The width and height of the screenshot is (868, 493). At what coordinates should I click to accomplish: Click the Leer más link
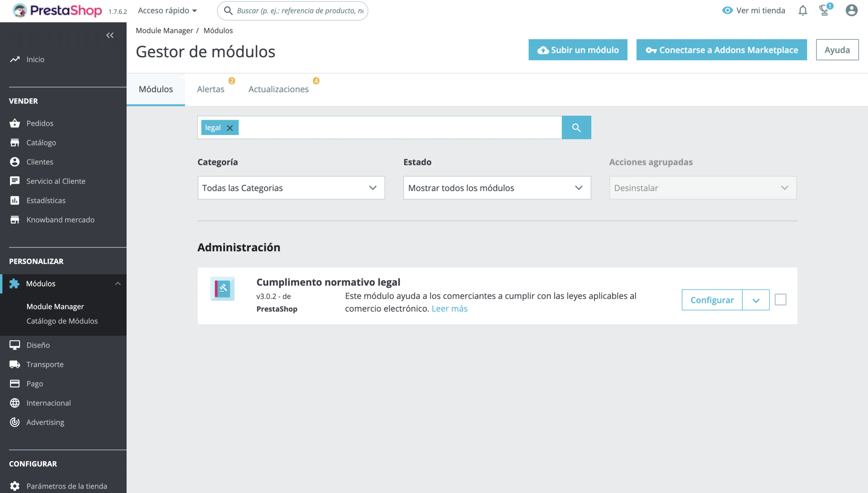pos(449,309)
